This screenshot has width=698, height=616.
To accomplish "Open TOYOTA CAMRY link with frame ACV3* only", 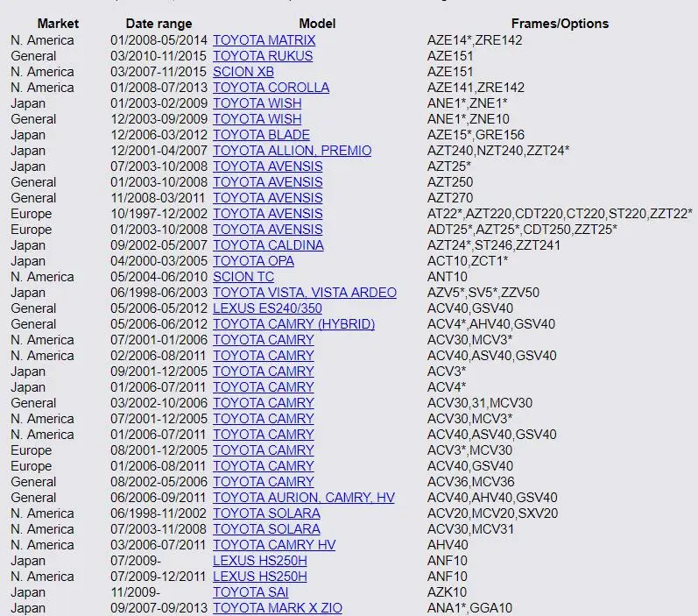I will coord(264,372).
